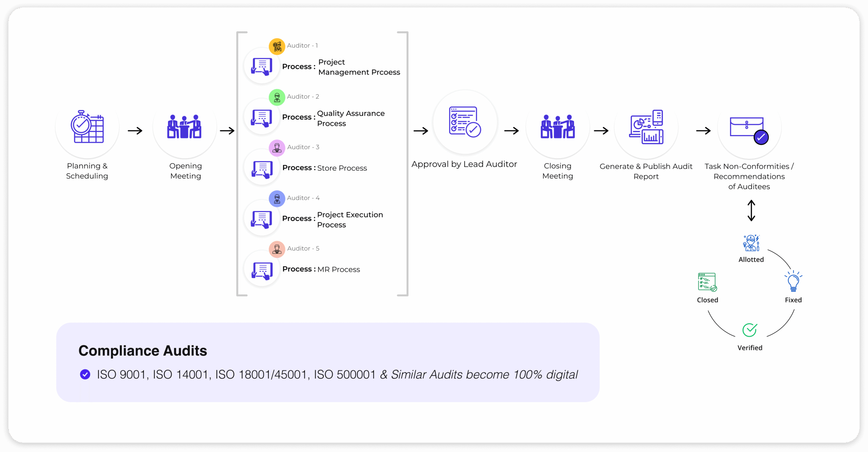The height and width of the screenshot is (452, 868).
Task: Click the Auditor - 1 yellow avatar
Action: pos(277,46)
